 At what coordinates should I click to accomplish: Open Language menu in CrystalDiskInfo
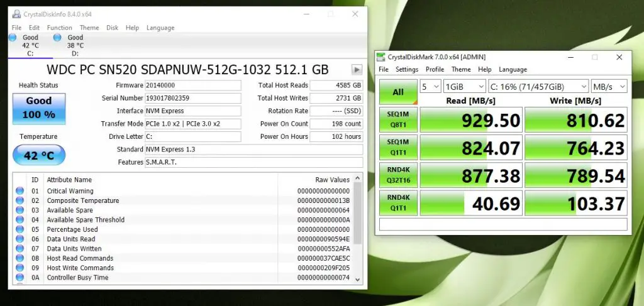[160, 28]
